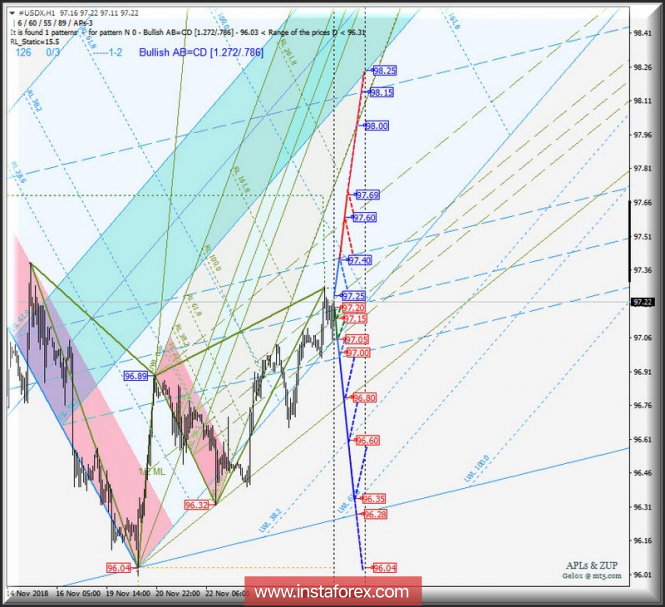Screen dimensions: 665x607
Task: Click the 96.01 value on price axis
Action: (643, 575)
